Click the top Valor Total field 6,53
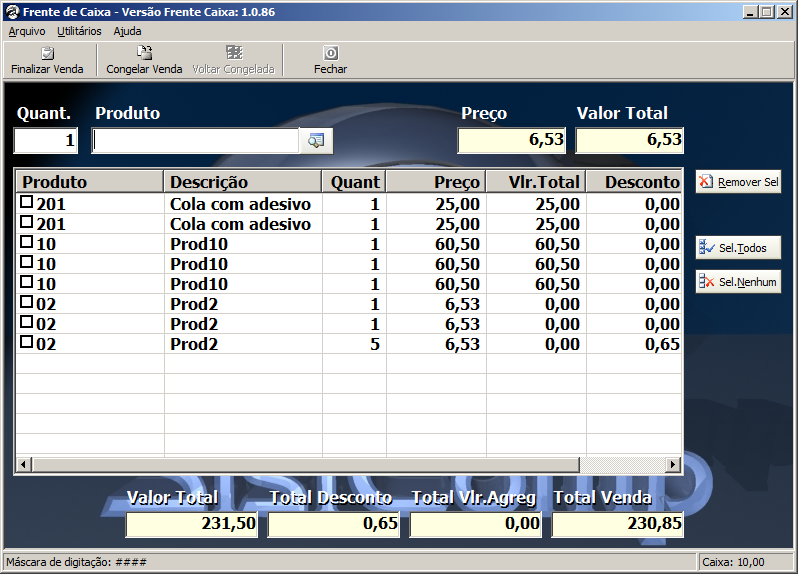 (x=630, y=140)
